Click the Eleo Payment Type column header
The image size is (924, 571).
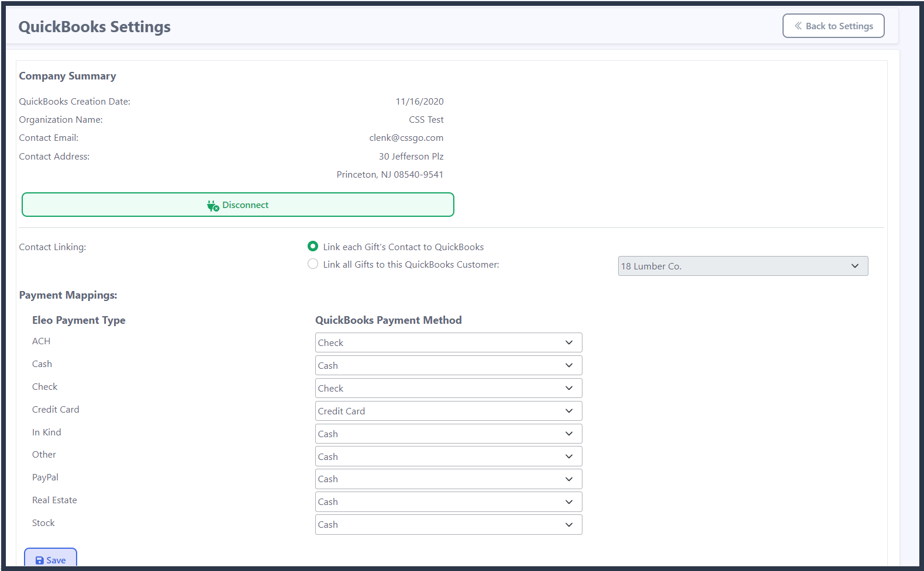(x=79, y=320)
